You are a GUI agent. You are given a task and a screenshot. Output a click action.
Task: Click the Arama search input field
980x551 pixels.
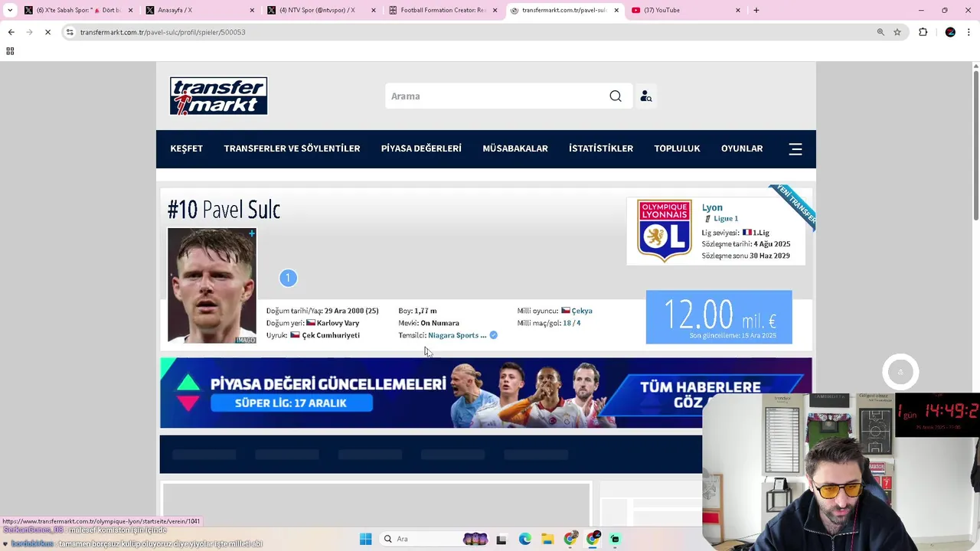click(x=496, y=96)
